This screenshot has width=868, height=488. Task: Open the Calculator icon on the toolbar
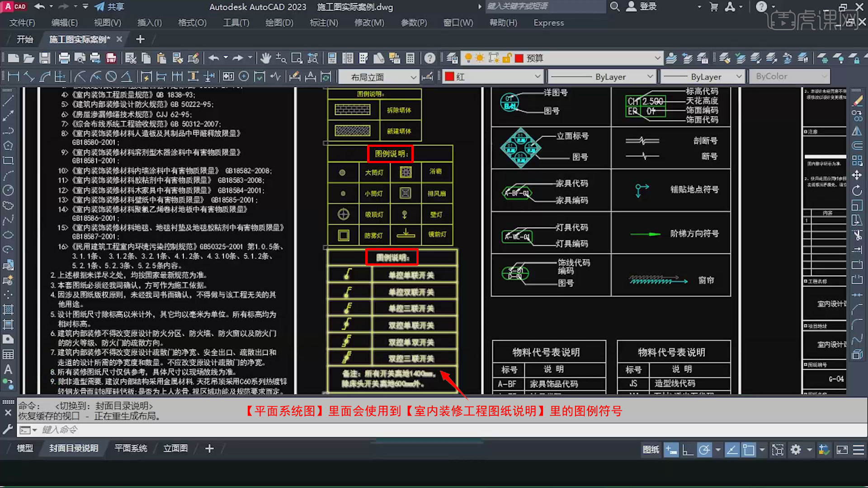(x=410, y=58)
